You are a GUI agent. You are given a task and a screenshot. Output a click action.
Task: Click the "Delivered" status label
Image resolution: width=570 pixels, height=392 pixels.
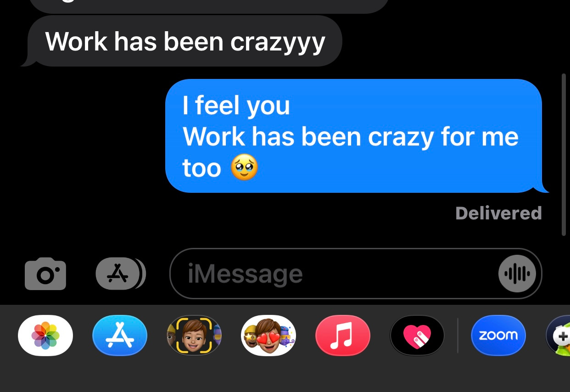pyautogui.click(x=499, y=213)
